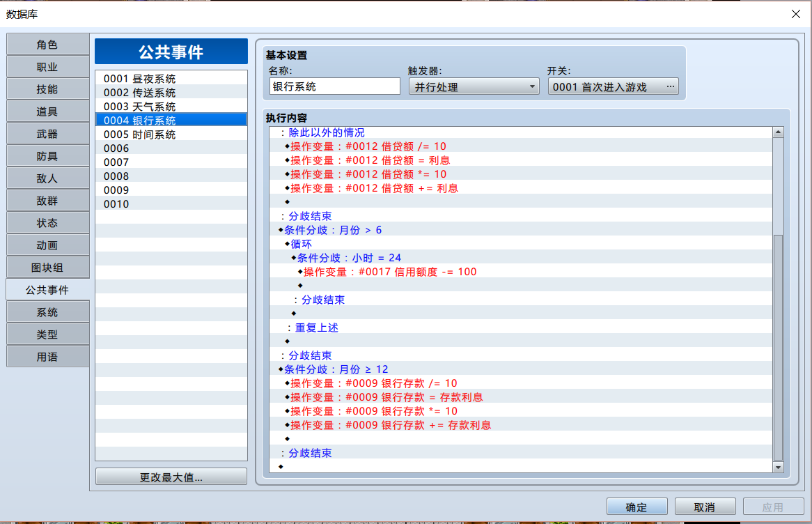Image resolution: width=812 pixels, height=524 pixels.
Task: Confirm with the 确定 button
Action: point(637,507)
